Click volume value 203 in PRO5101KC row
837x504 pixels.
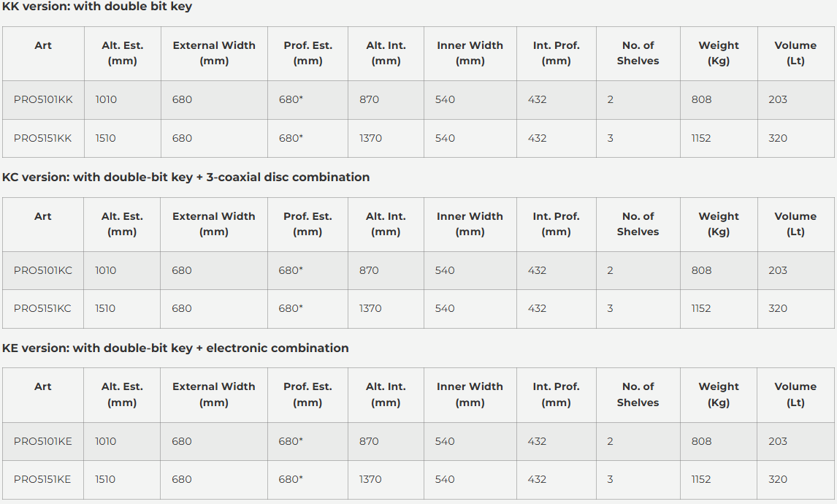[778, 271]
